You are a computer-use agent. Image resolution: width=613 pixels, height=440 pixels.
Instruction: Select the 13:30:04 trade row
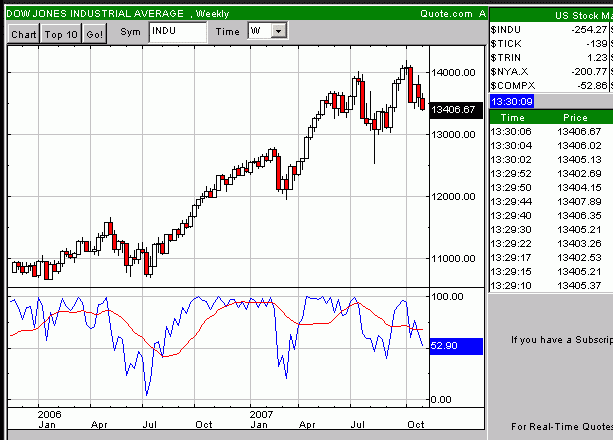point(551,146)
